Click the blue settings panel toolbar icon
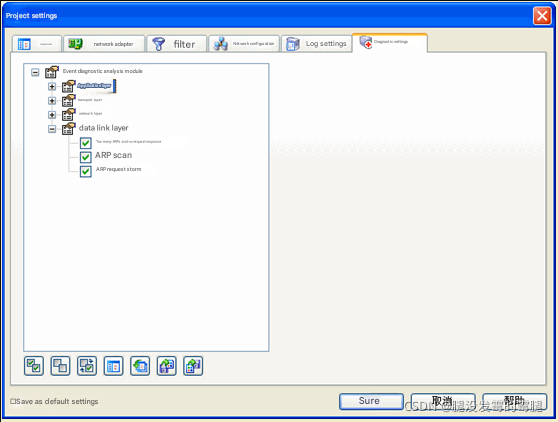558x422 pixels. [114, 366]
